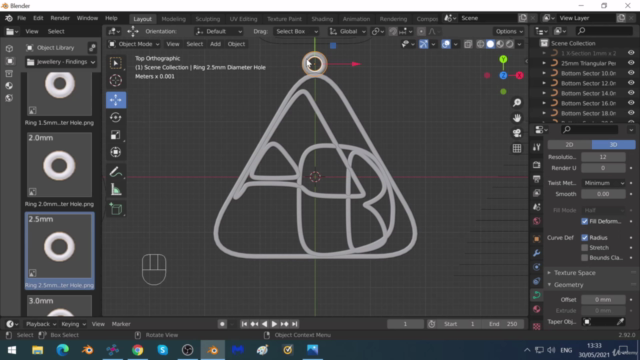
Task: Open Object Data curve properties tab
Action: pyautogui.click(x=537, y=295)
